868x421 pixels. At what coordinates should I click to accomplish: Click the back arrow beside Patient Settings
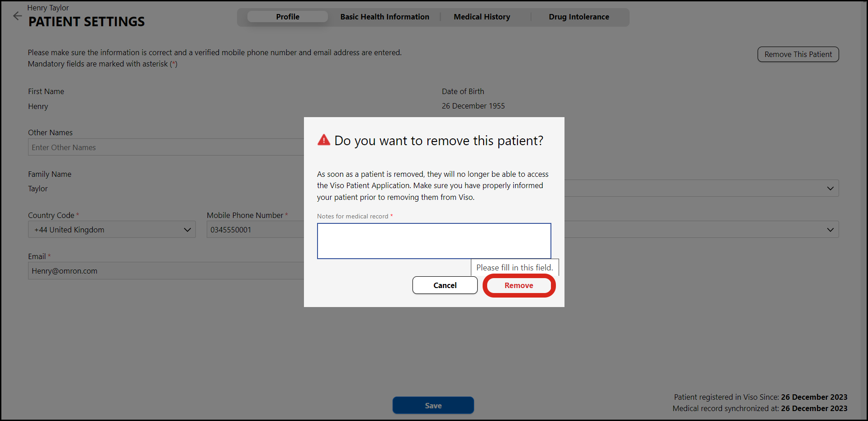tap(17, 16)
